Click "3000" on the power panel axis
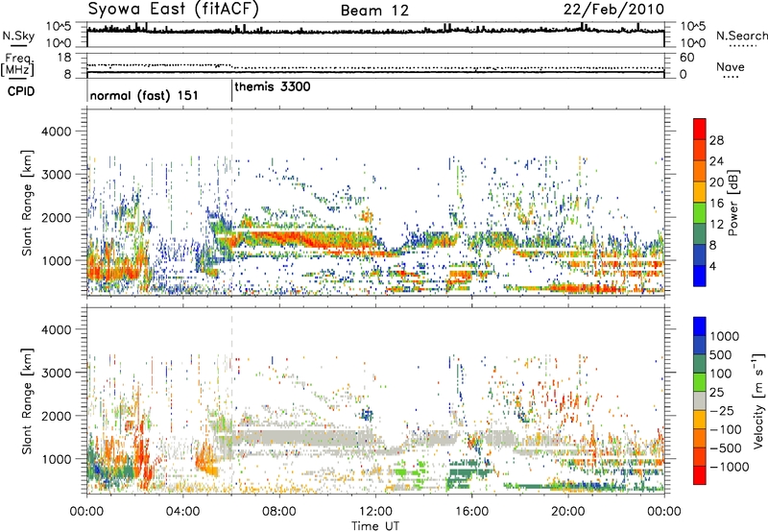The height and width of the screenshot is (532, 768). pyautogui.click(x=56, y=175)
